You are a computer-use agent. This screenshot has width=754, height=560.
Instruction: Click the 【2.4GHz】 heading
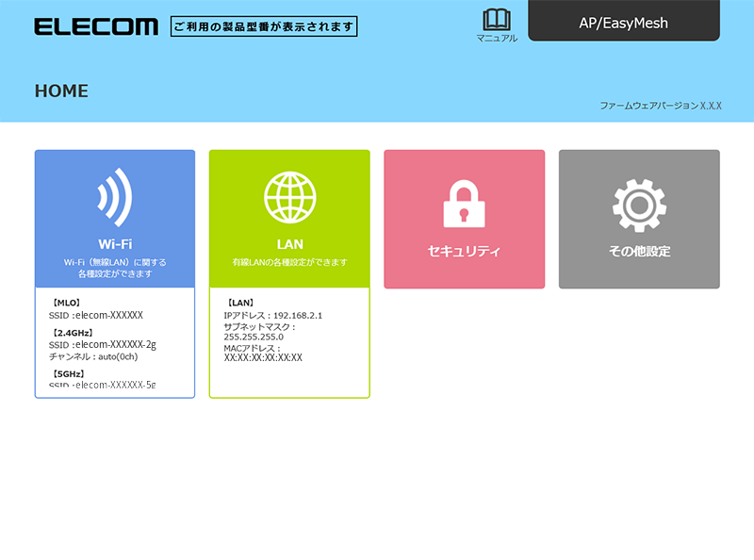tap(73, 333)
